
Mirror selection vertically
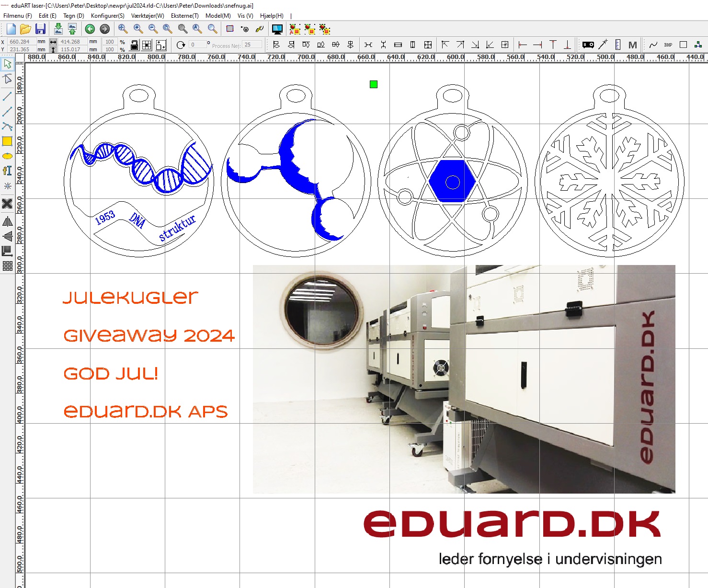[7, 236]
